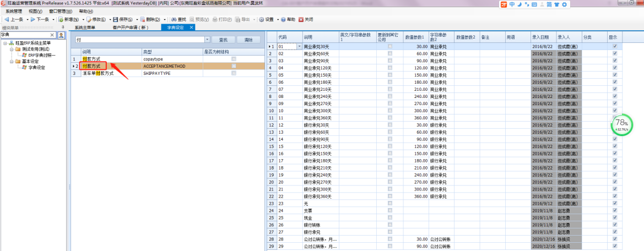Toggle 显示 checkbox for code 24 支票

pyautogui.click(x=615, y=210)
